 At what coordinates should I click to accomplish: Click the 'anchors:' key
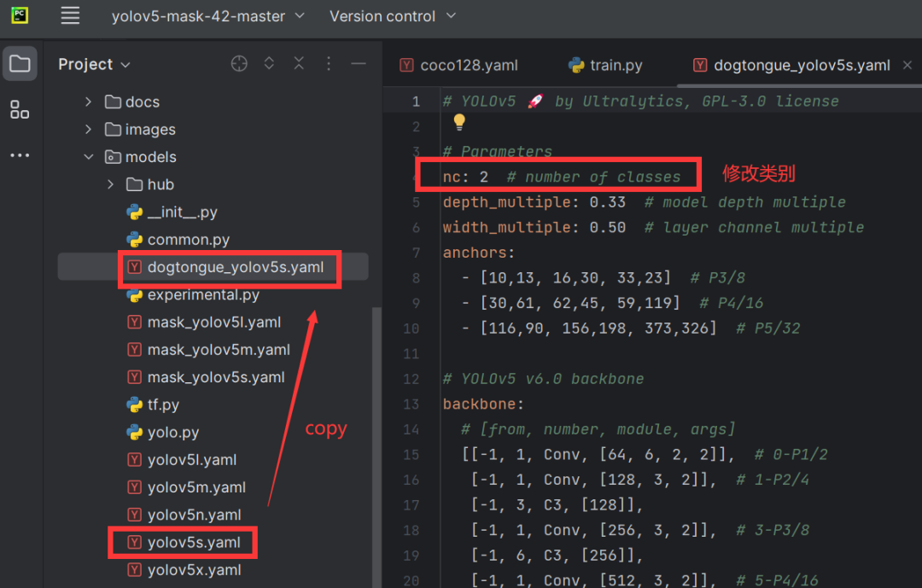479,253
